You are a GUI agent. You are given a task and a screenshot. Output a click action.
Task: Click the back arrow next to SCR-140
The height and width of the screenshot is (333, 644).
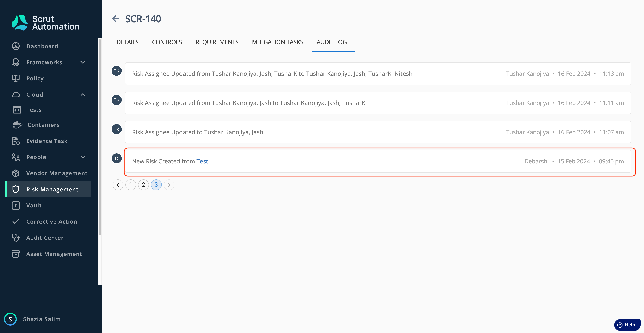click(115, 19)
